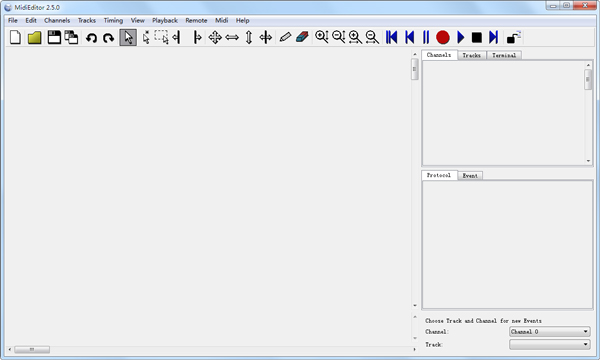Select all events to the right tool
The width and height of the screenshot is (600, 360).
(x=197, y=37)
